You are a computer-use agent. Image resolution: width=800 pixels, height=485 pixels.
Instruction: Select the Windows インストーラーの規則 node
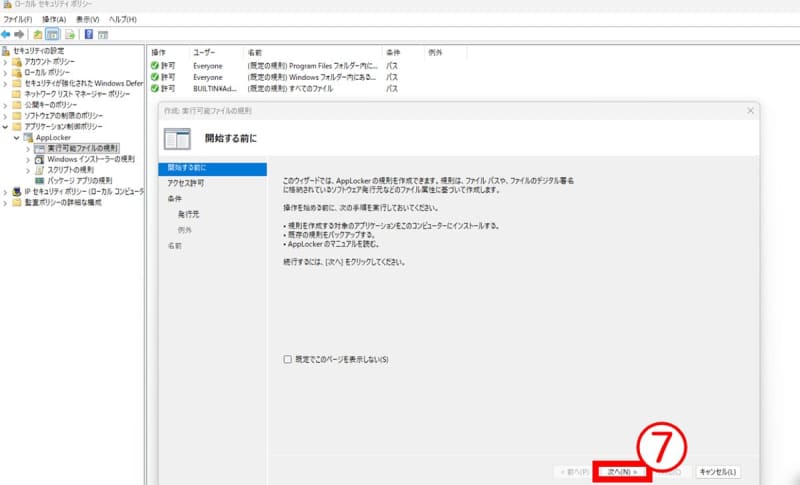point(90,159)
